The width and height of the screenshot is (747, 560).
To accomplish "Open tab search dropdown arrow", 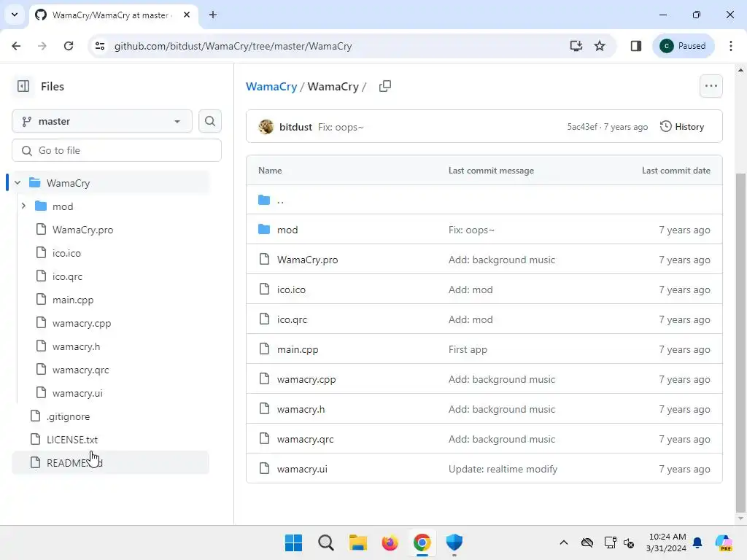I will [15, 15].
